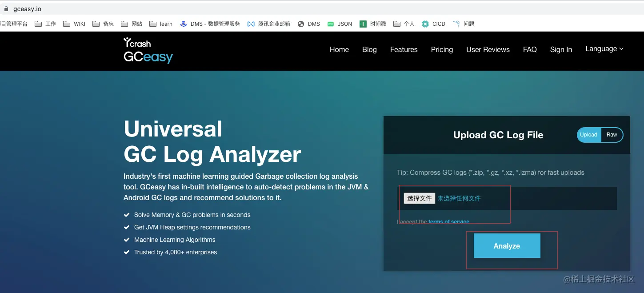Open the DMS globe bookmark

pos(309,24)
